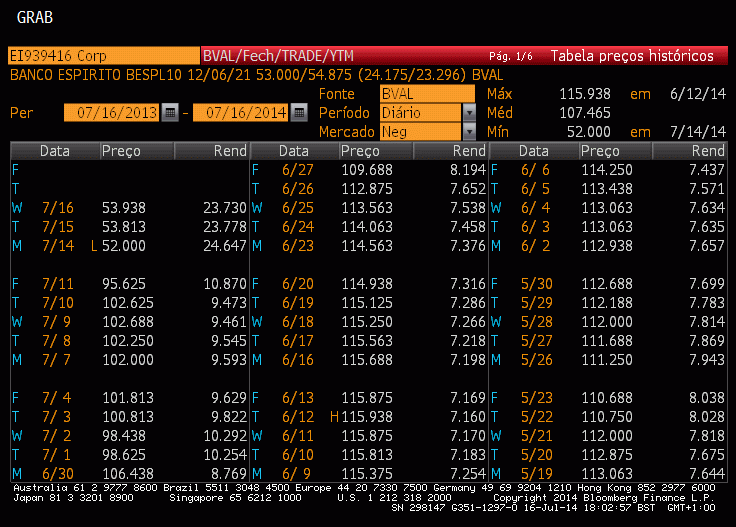Open calendar picker for start date 07/16/2013
The height and width of the screenshot is (527, 736).
point(170,113)
